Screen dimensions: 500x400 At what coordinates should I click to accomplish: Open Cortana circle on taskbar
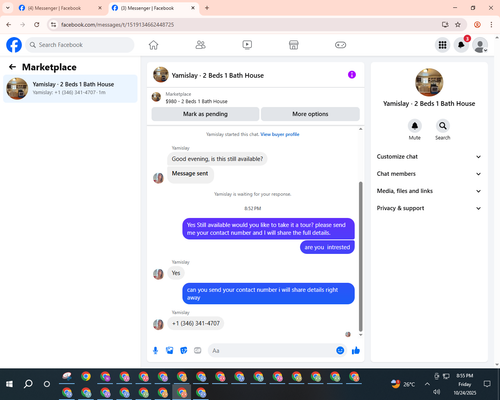47,384
